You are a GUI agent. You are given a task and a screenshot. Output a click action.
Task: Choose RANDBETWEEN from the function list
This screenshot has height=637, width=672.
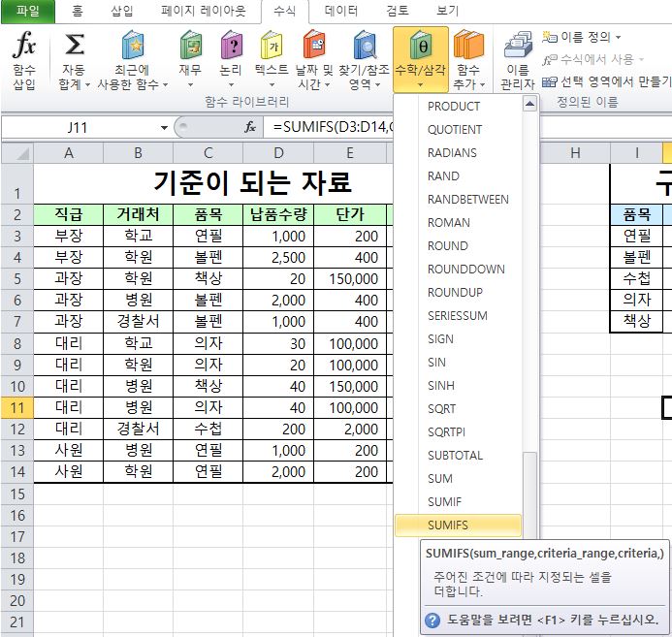(x=458, y=199)
